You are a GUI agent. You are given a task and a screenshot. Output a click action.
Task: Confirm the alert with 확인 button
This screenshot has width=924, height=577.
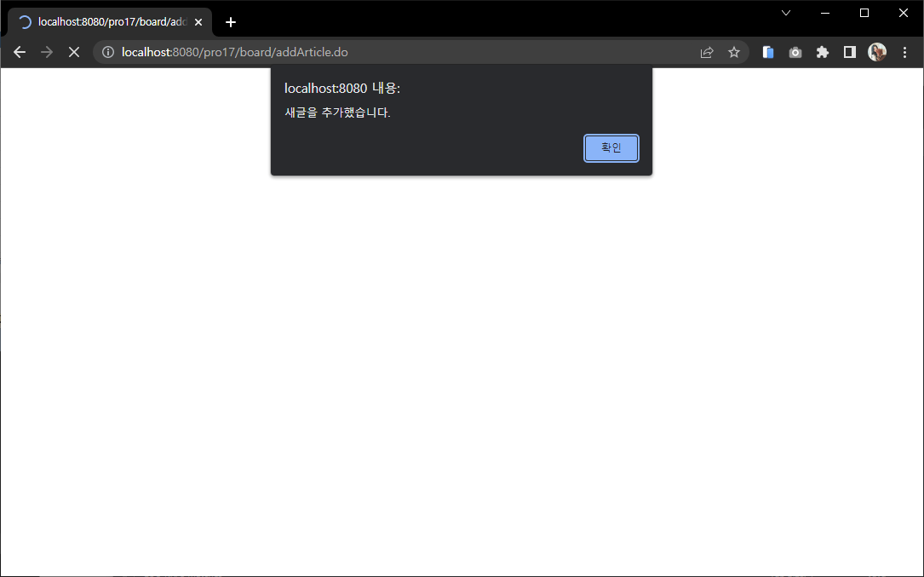click(x=611, y=148)
